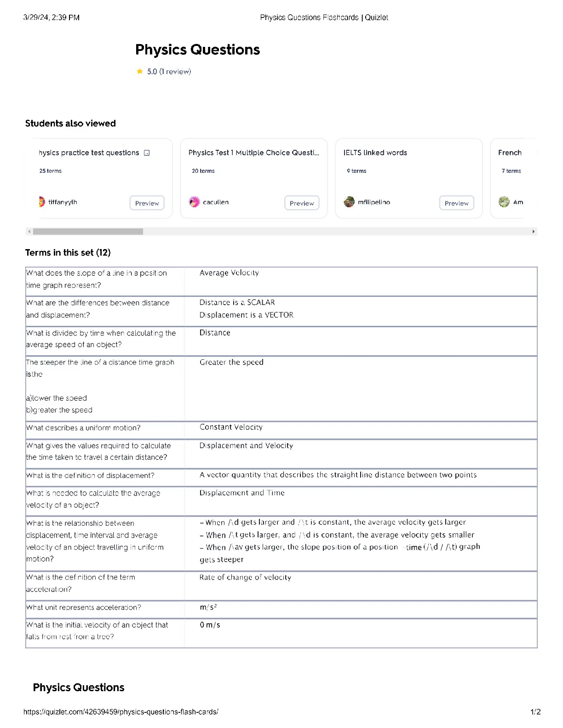The width and height of the screenshot is (563, 728).
Task: Open cacullen's pink avatar icon
Action: (x=194, y=202)
